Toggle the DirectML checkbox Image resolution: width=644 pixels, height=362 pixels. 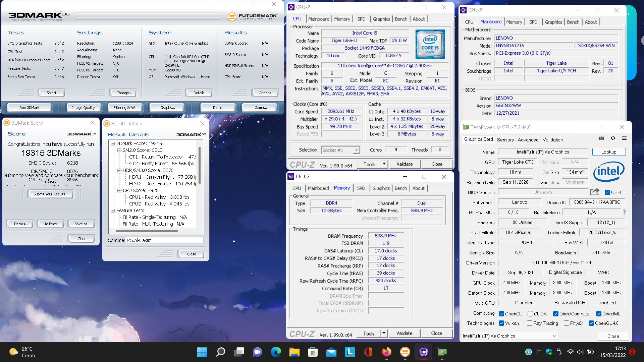pos(599,314)
